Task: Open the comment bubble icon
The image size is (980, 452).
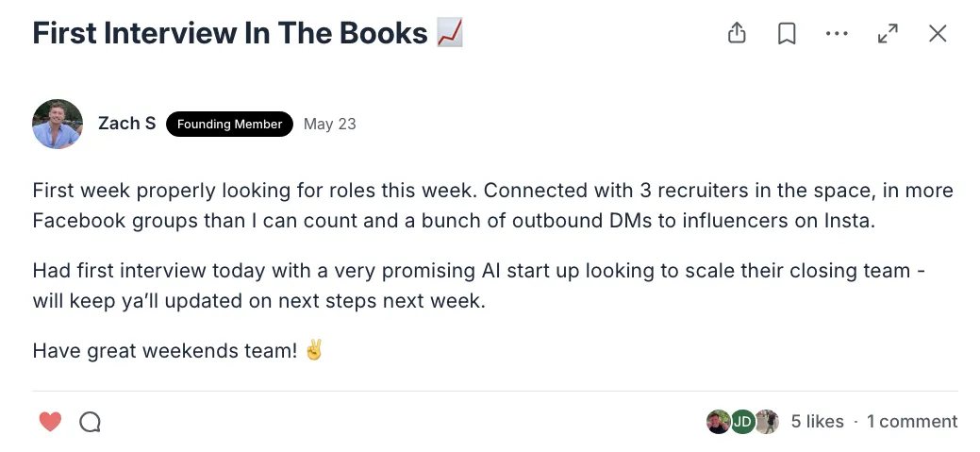Action: pyautogui.click(x=90, y=422)
